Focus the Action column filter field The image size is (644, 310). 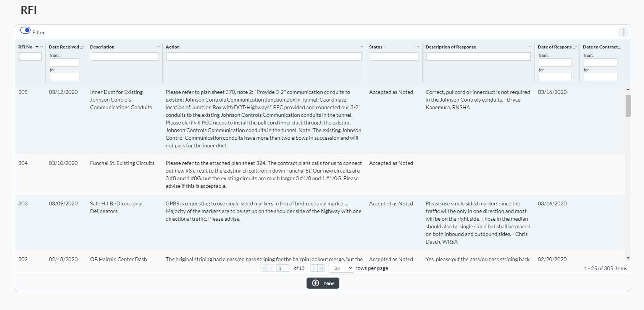coord(264,57)
